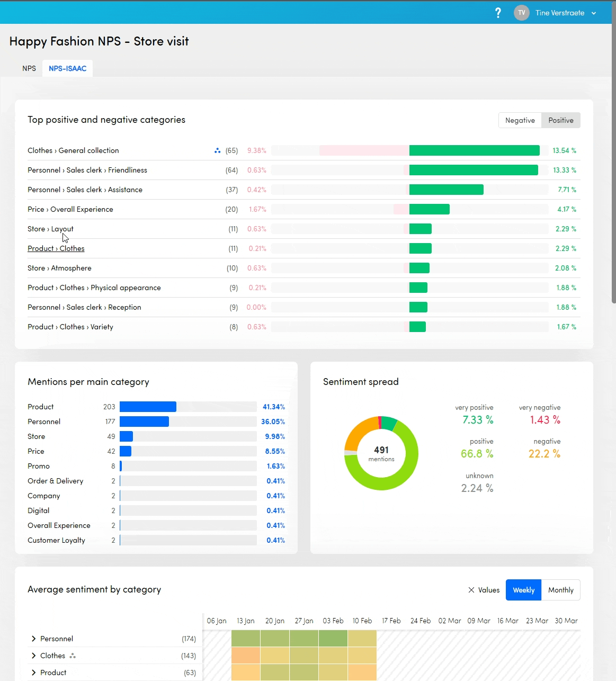
Task: Switch to Negative categories view
Action: [520, 120]
